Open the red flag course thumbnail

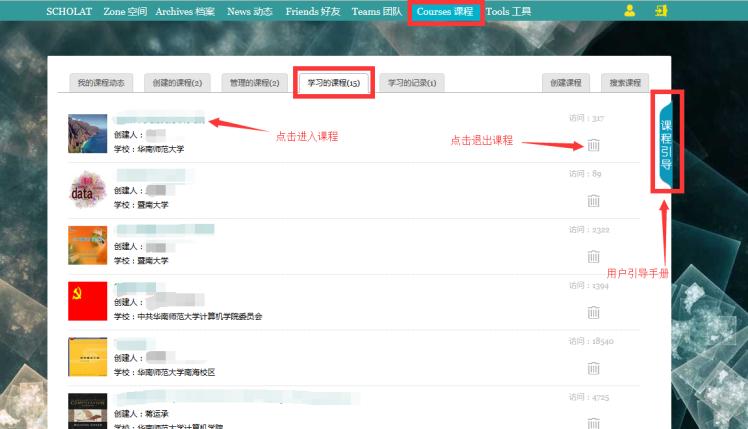coord(87,301)
